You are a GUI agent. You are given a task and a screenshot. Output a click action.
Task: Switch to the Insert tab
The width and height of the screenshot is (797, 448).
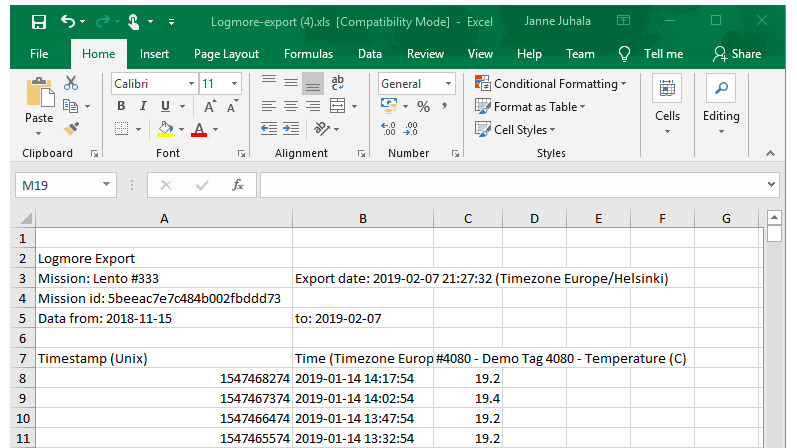pyautogui.click(x=154, y=54)
